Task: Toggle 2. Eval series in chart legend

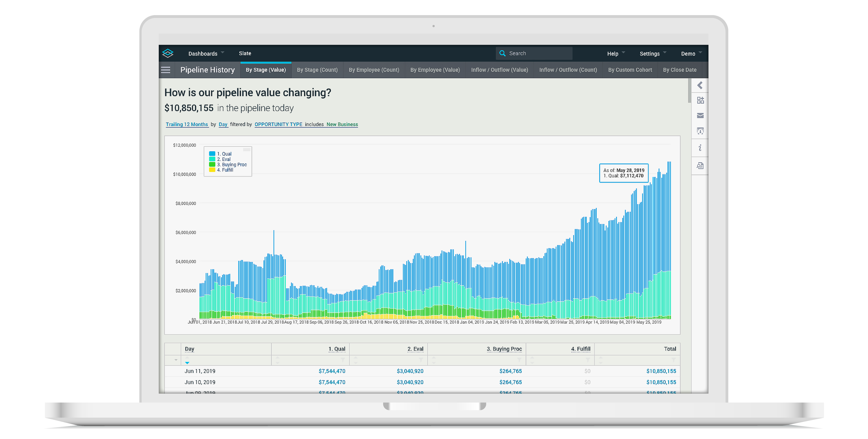Action: pos(224,159)
